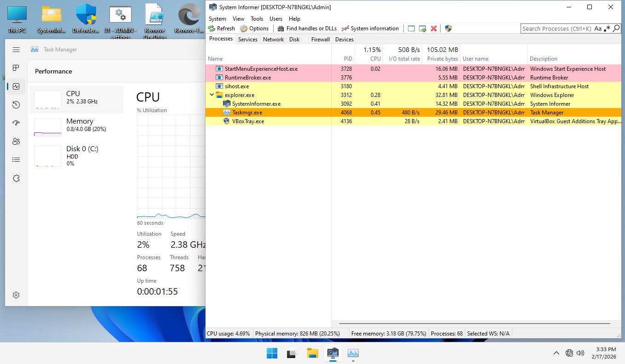Open Task Manager App history page
Screen dimensions: 625x364
[16, 105]
